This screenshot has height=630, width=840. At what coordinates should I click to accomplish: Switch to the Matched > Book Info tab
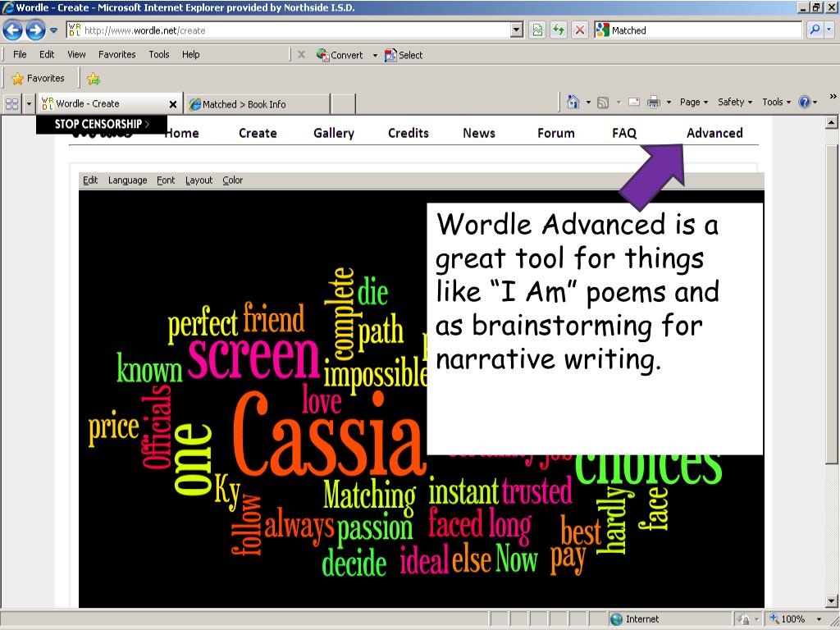(x=257, y=104)
